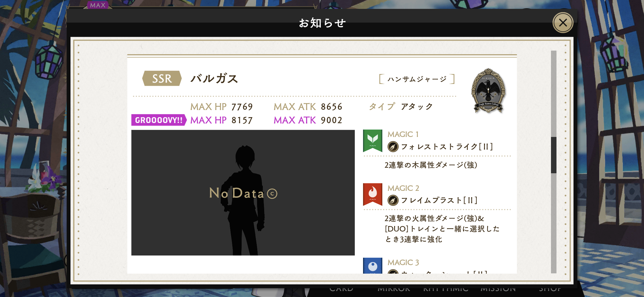Click the round icon beside フレイムブラスト[II]
644x297 pixels.
[x=393, y=200]
